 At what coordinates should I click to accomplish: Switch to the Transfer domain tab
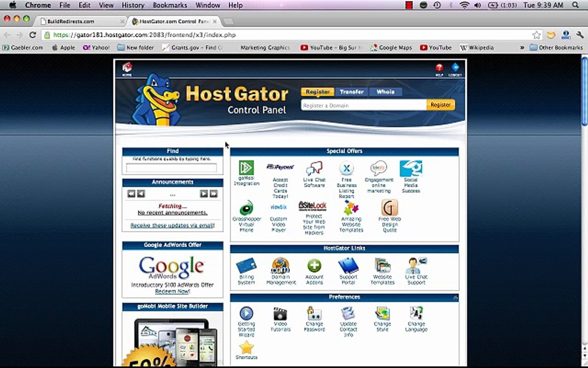coord(352,91)
